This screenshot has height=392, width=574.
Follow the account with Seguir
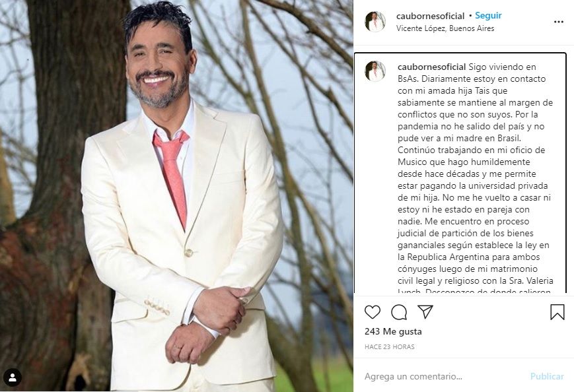click(488, 16)
